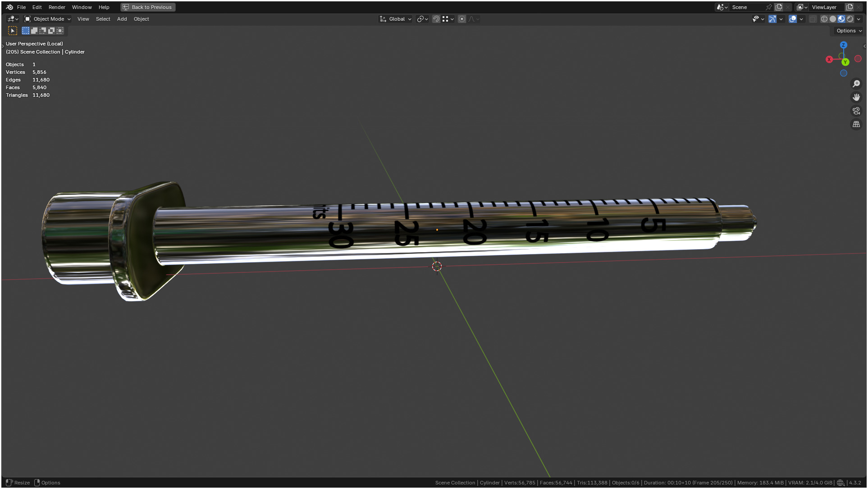Image resolution: width=868 pixels, height=489 pixels.
Task: Switch to Rendered viewport shading
Action: (850, 19)
